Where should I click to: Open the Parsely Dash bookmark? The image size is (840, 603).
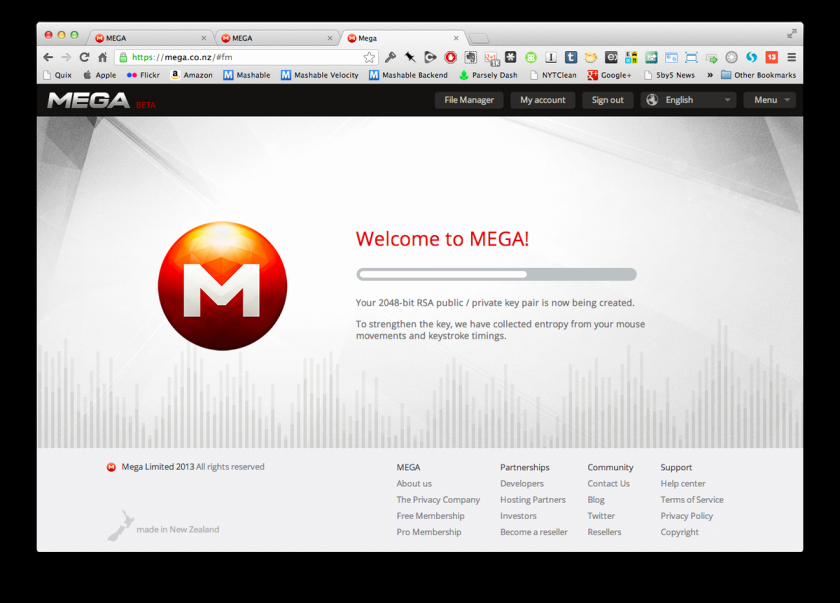coord(488,75)
